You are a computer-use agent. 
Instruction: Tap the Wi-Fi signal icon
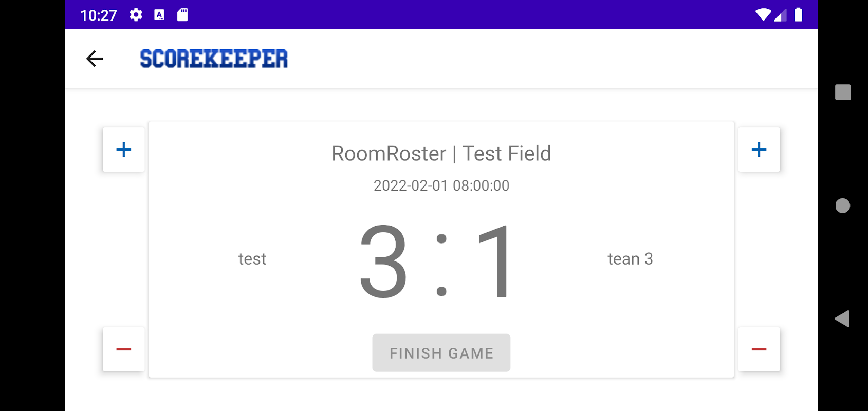point(764,15)
